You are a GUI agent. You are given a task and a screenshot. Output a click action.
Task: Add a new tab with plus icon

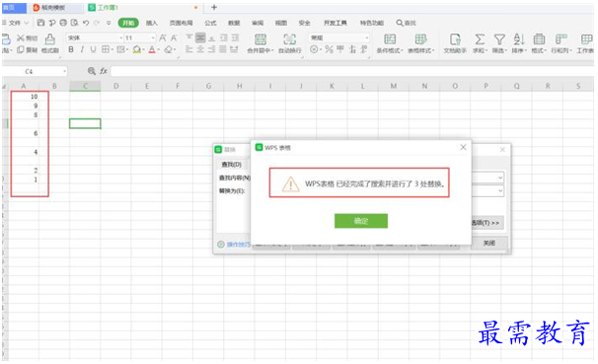(214, 7)
